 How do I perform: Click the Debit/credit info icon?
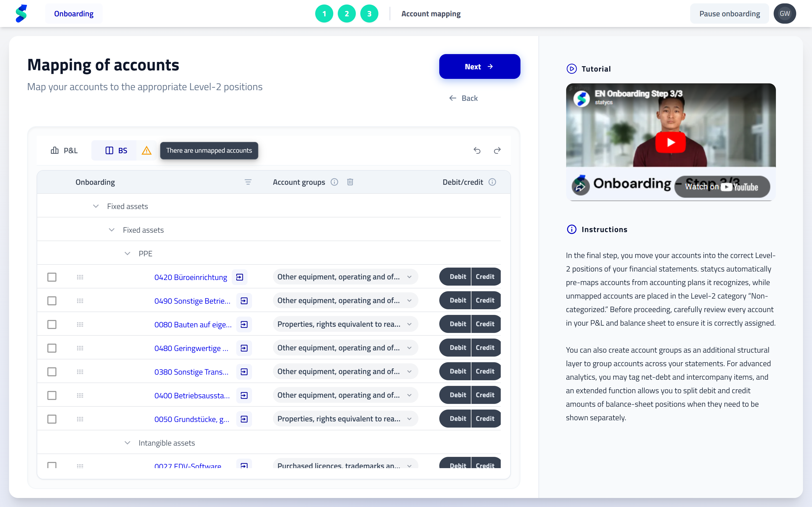(492, 182)
